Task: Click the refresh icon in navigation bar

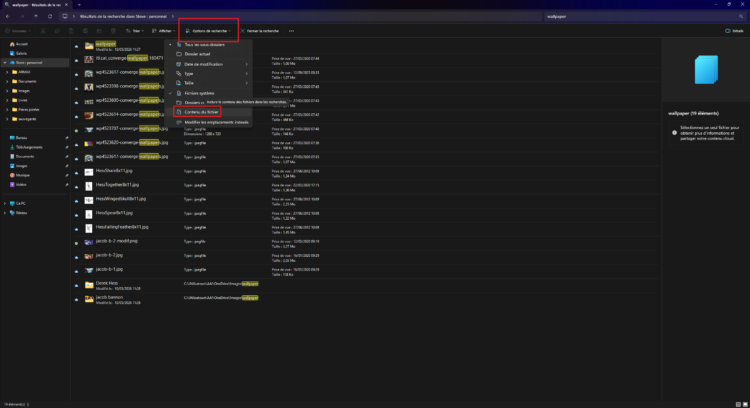Action: pos(50,16)
